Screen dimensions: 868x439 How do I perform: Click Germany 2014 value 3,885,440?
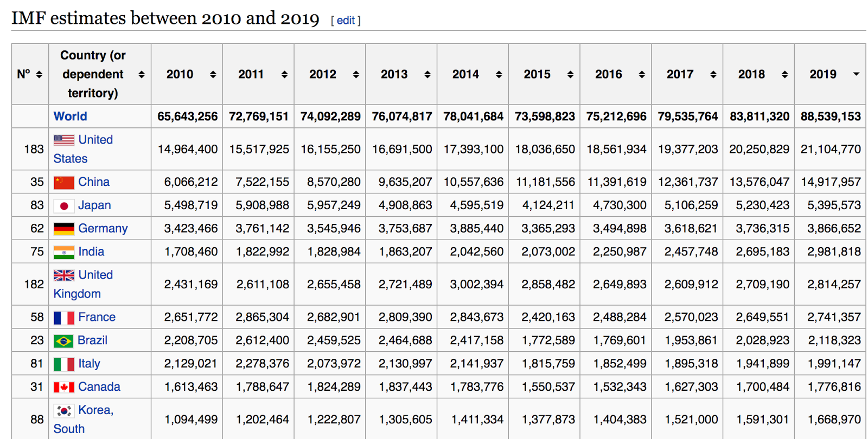(x=477, y=229)
